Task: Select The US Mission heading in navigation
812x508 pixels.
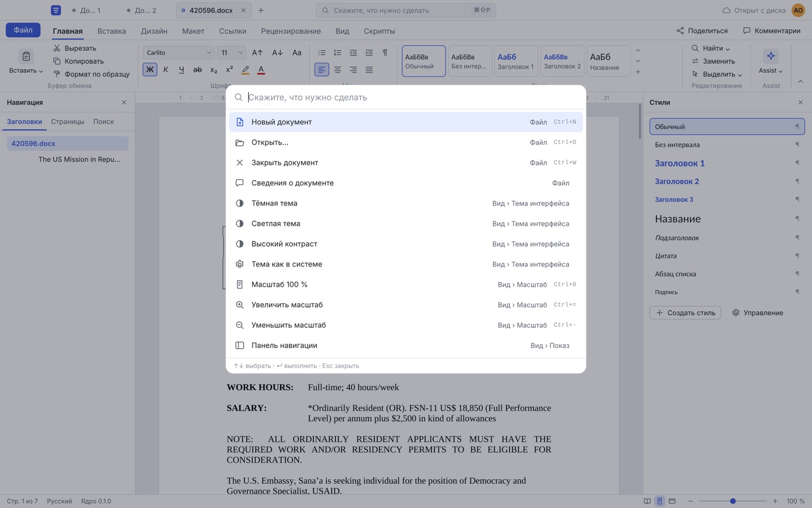Action: 79,159
